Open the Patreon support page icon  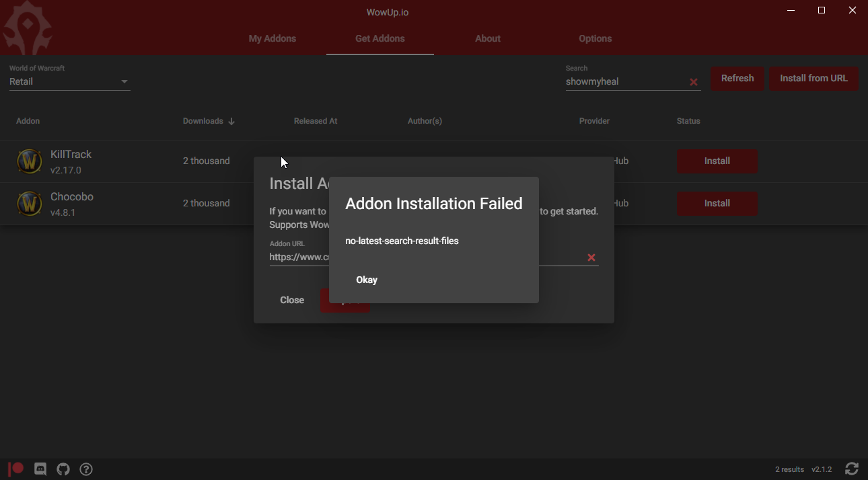[15, 469]
